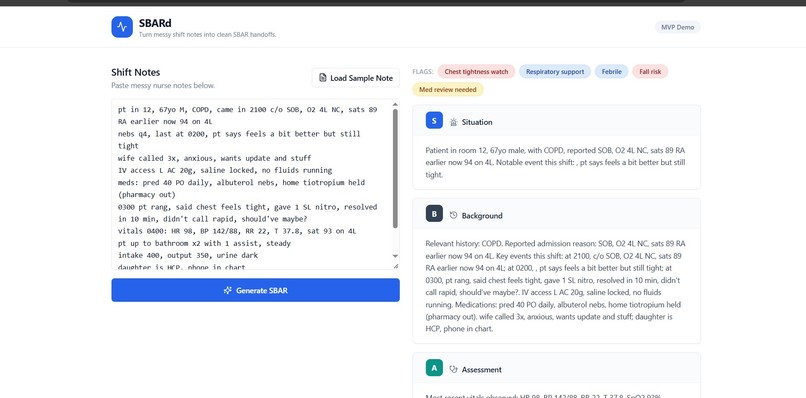The image size is (806, 398).
Task: Click the 'pt up to bathroom x2' line
Action: coord(204,243)
